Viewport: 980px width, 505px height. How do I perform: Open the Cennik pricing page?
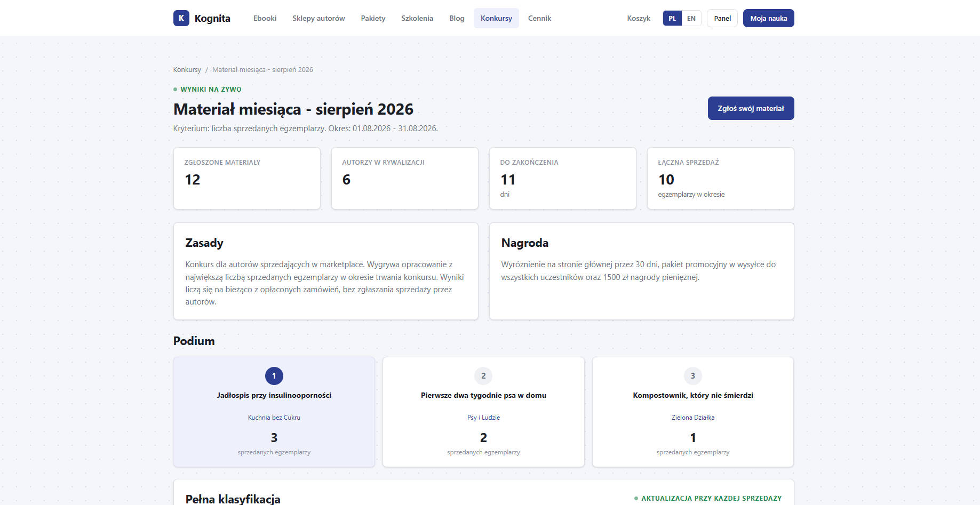539,18
